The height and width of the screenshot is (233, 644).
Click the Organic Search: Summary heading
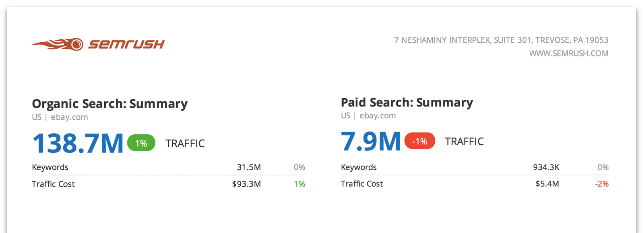(110, 104)
